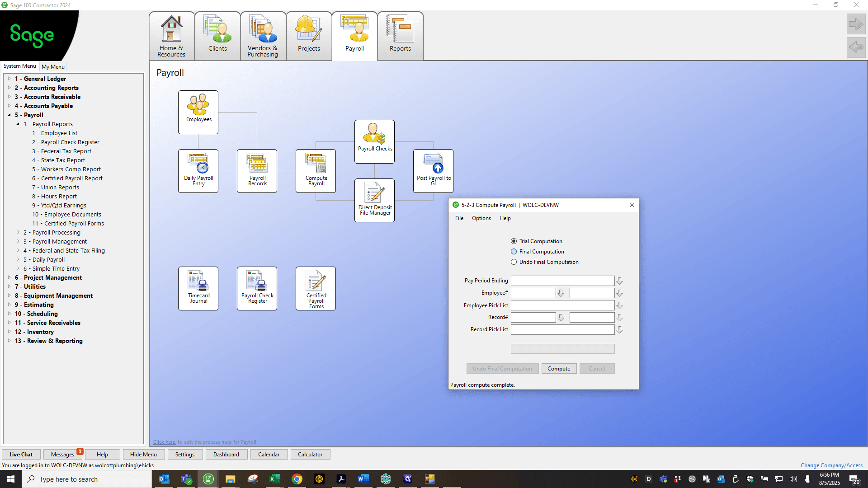The image size is (868, 488).
Task: Open the Compute Payroll map icon
Action: coord(316,171)
